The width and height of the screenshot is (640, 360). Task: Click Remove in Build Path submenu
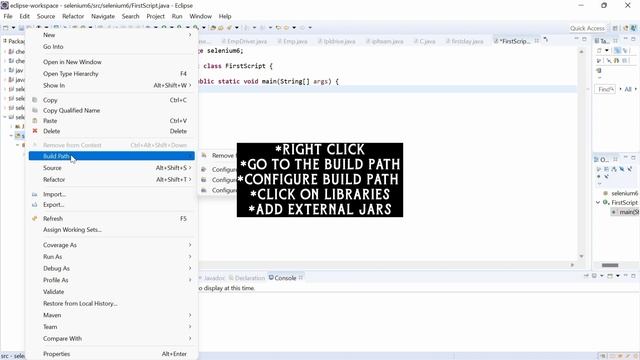click(x=219, y=156)
